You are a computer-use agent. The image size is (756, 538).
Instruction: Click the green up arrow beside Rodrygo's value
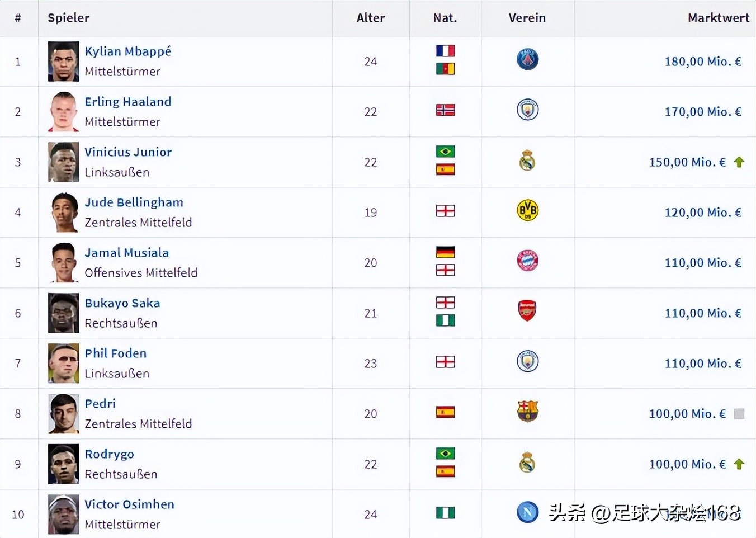click(x=739, y=464)
